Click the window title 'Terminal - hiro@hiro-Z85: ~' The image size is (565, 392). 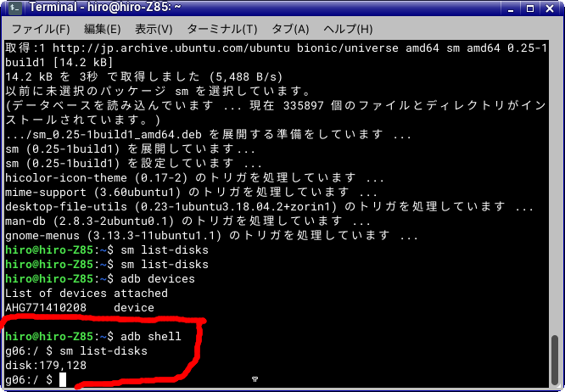click(105, 7)
